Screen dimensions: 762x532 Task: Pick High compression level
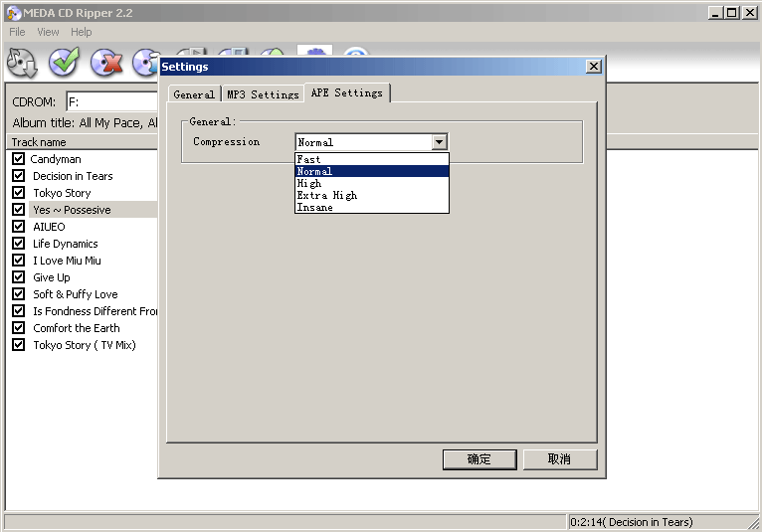tap(372, 183)
